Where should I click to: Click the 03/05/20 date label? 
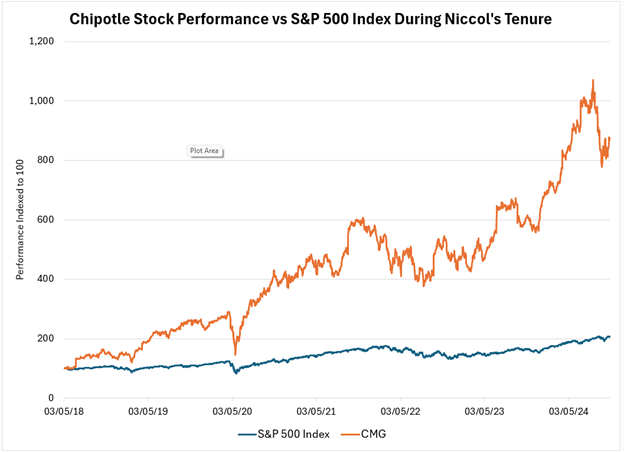pyautogui.click(x=232, y=410)
